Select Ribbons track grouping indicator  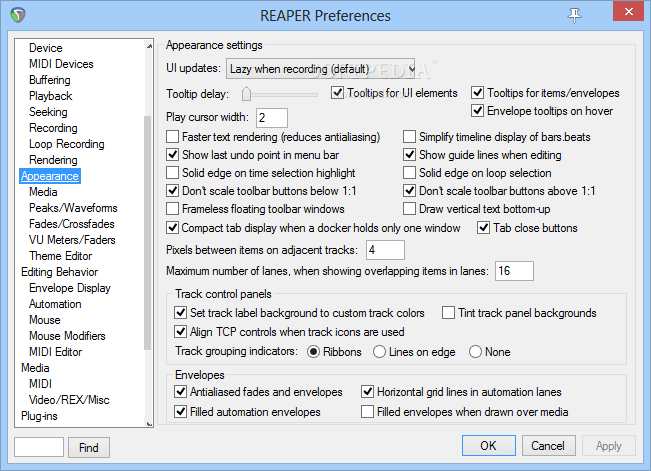[313, 352]
